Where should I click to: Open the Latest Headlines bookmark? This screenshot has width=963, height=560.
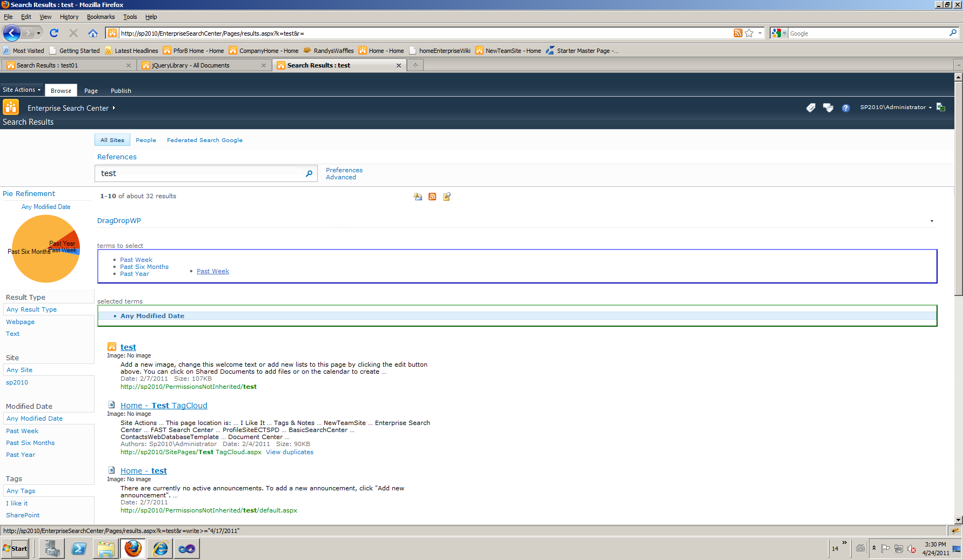tap(131, 51)
